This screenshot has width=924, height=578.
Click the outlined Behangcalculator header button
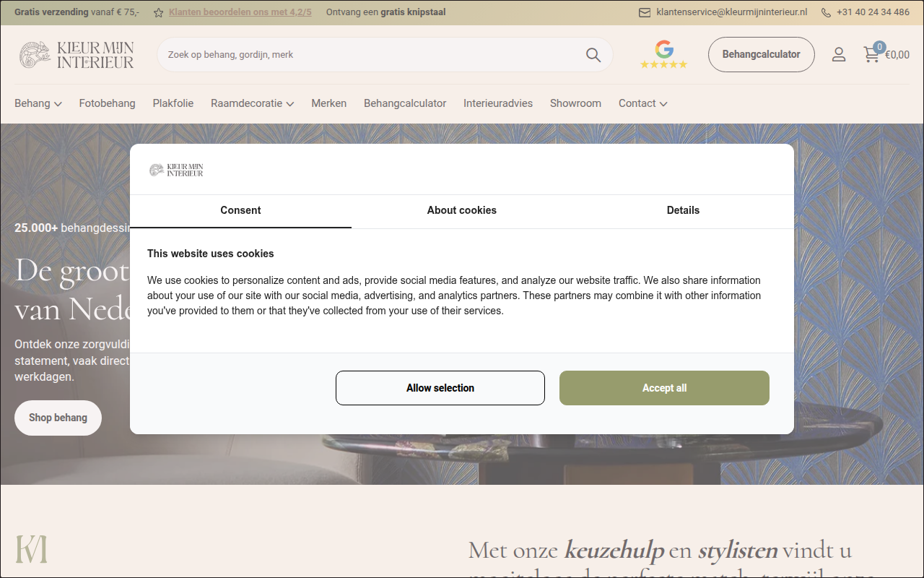(x=762, y=55)
